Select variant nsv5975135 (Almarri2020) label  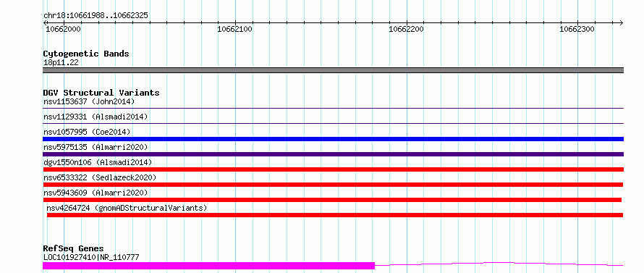[x=96, y=147]
